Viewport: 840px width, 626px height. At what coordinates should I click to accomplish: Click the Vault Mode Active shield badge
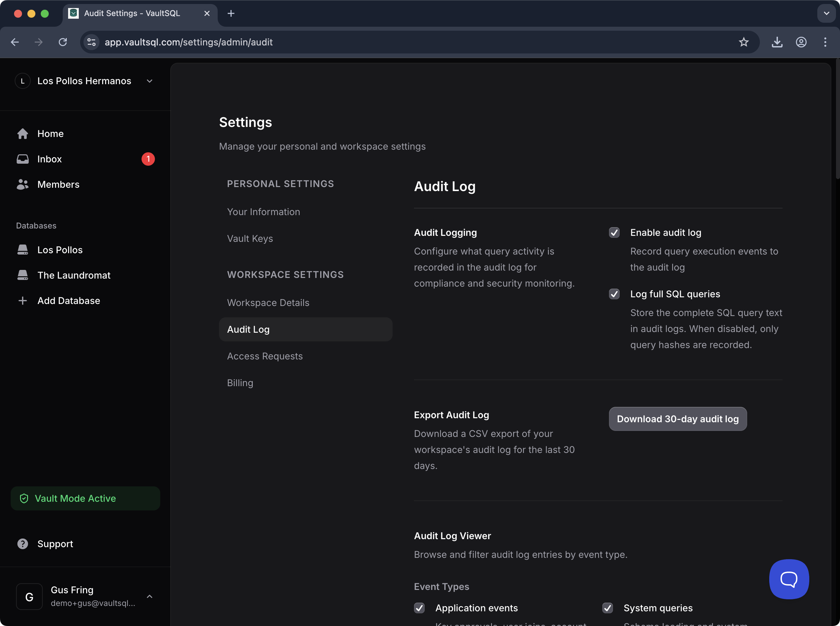click(x=85, y=498)
